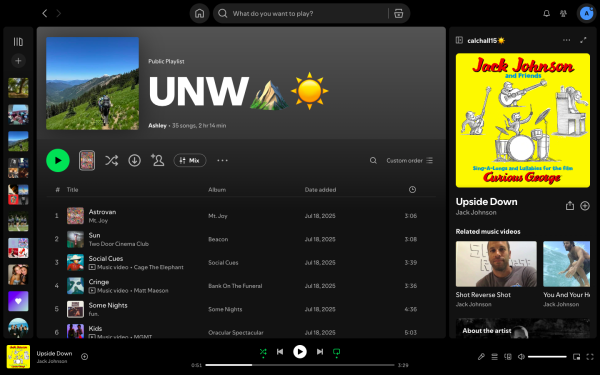The image size is (600, 375).
Task: Open Ashley's profile link
Action: pos(157,126)
